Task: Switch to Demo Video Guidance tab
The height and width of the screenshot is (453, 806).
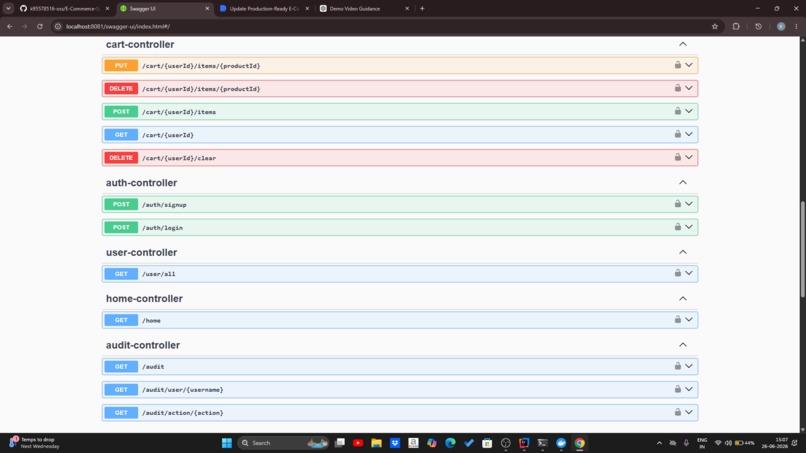Action: 364,9
